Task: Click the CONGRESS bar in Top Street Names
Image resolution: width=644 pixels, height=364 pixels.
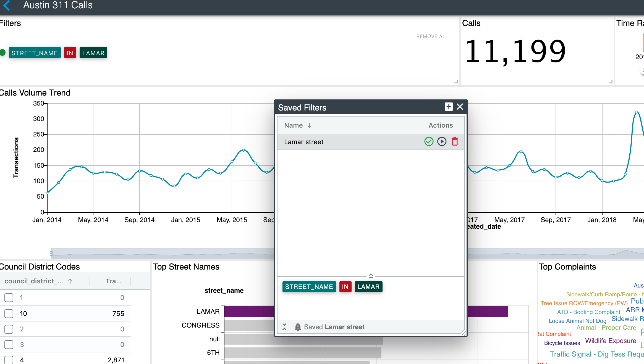Action: tap(249, 325)
